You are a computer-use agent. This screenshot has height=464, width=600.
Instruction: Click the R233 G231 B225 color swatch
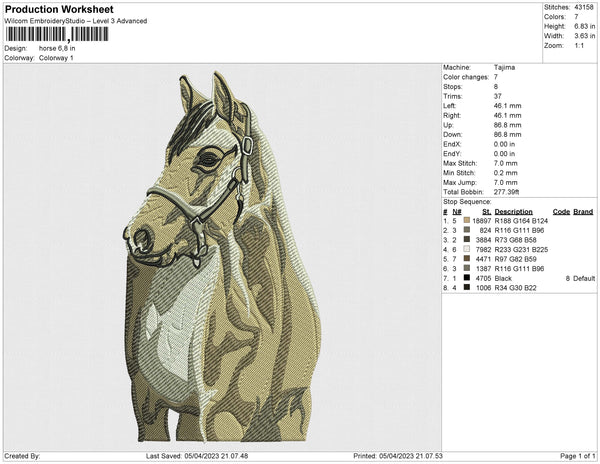coord(466,249)
